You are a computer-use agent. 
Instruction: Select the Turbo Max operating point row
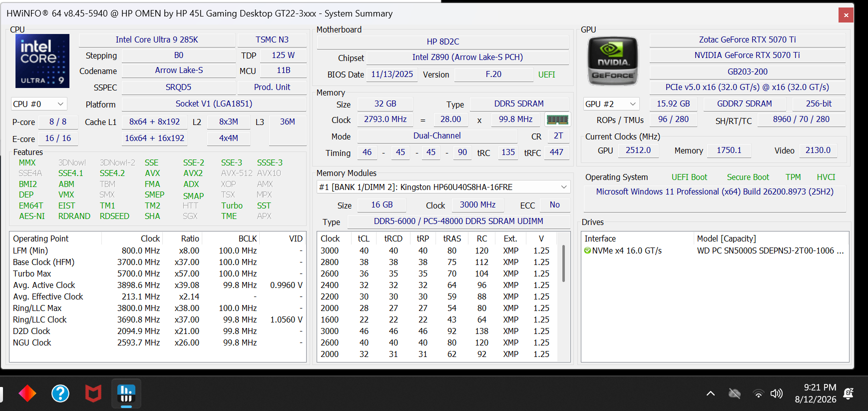coord(158,273)
